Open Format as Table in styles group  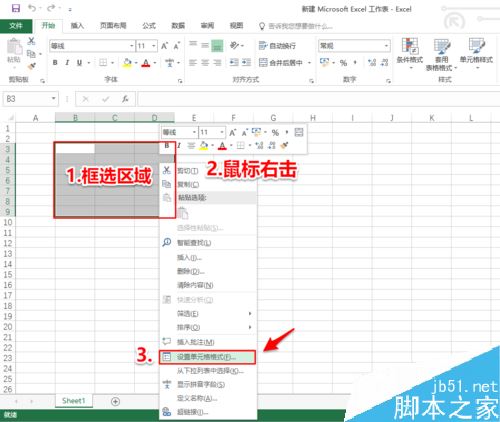click(x=441, y=54)
